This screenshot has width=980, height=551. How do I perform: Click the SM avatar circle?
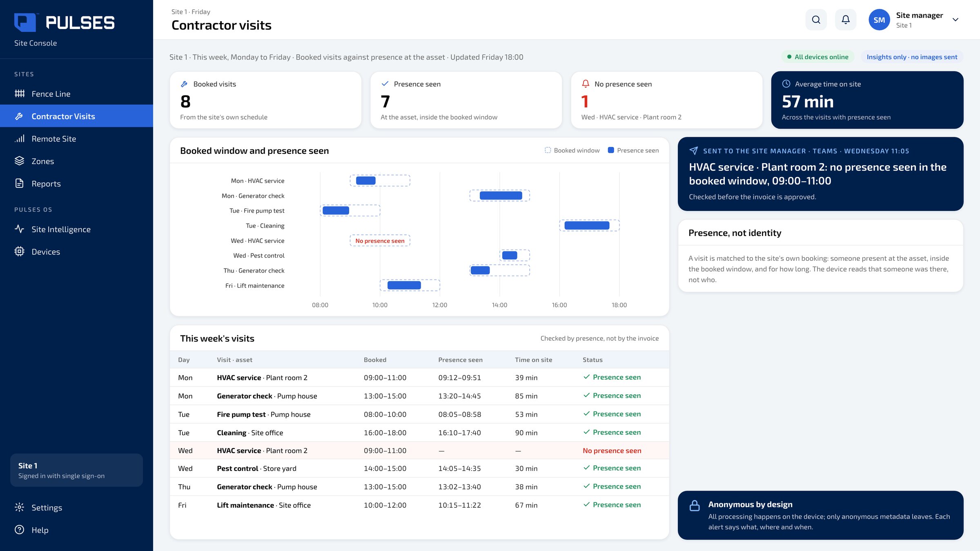coord(879,20)
